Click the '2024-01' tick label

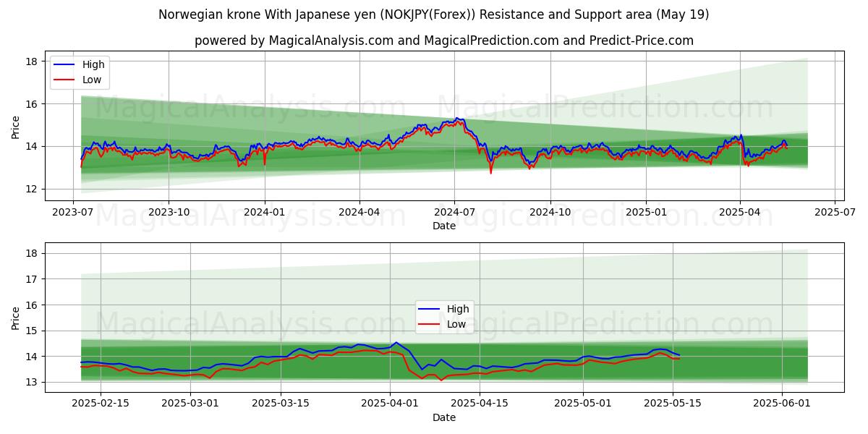tap(264, 213)
